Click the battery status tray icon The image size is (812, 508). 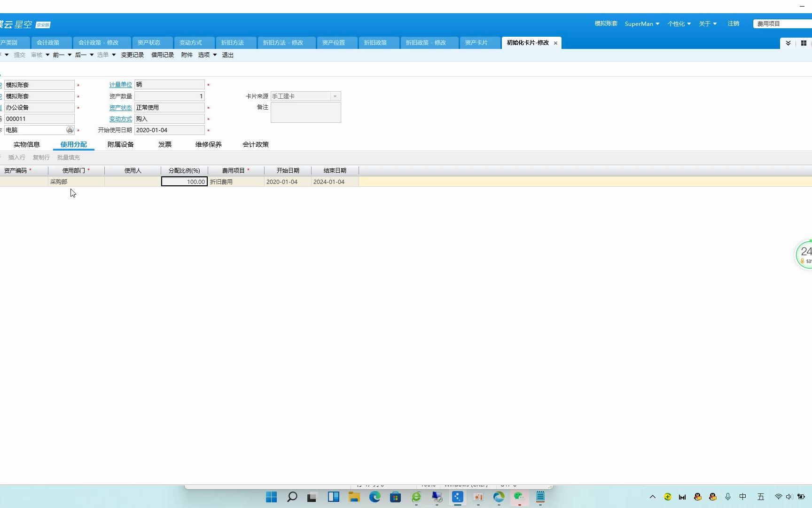[801, 497]
